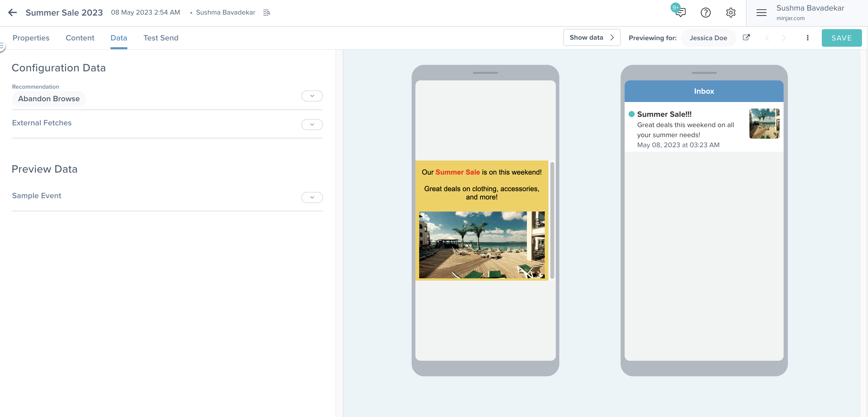The height and width of the screenshot is (417, 868).
Task: Click the unread dot on Summer Sale message
Action: pos(631,114)
